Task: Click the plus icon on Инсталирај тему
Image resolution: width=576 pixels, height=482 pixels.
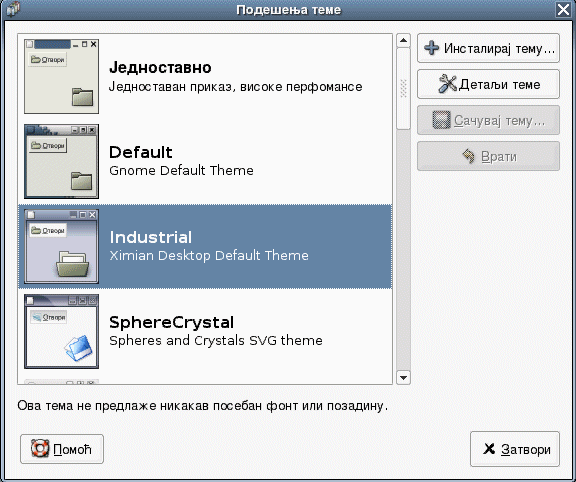Action: [x=431, y=48]
